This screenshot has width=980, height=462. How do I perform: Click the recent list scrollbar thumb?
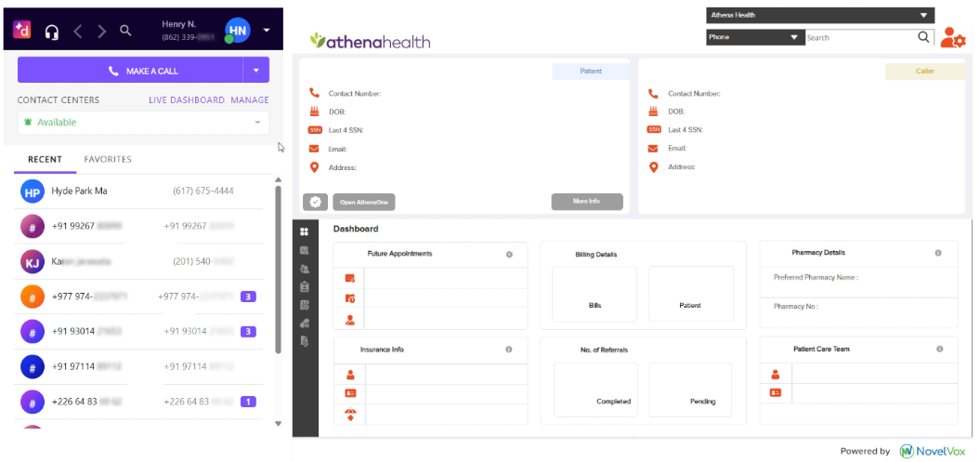click(278, 271)
